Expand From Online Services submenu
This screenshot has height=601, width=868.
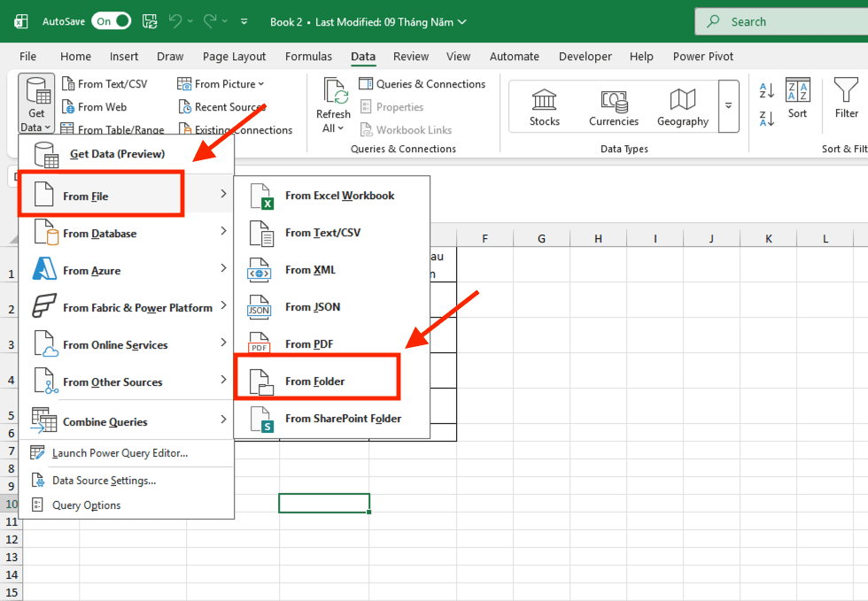pos(126,343)
